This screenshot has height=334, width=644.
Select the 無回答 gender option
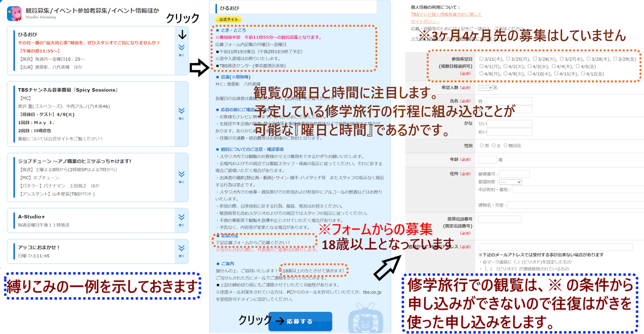506,146
